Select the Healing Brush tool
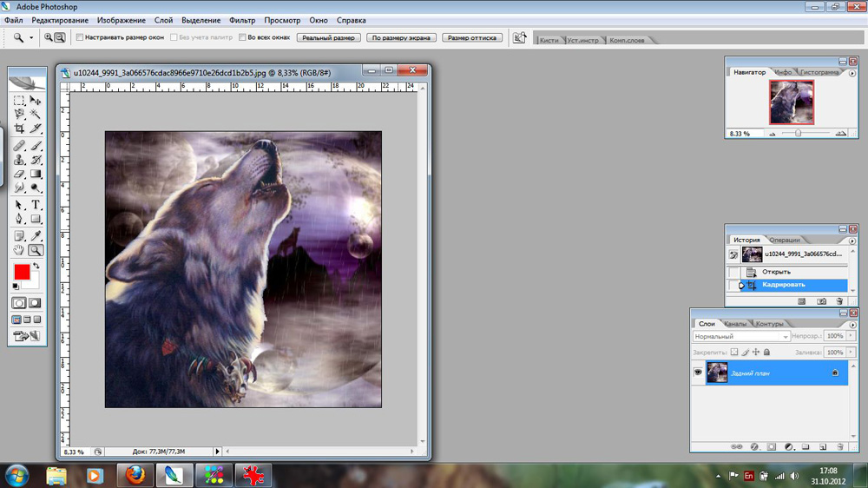The width and height of the screenshot is (868, 488). [19, 146]
